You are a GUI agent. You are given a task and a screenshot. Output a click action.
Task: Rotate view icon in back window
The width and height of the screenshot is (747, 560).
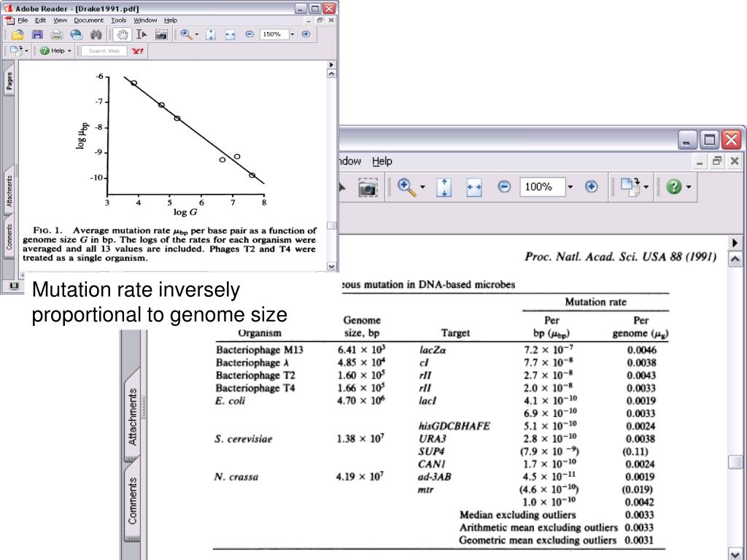(631, 187)
